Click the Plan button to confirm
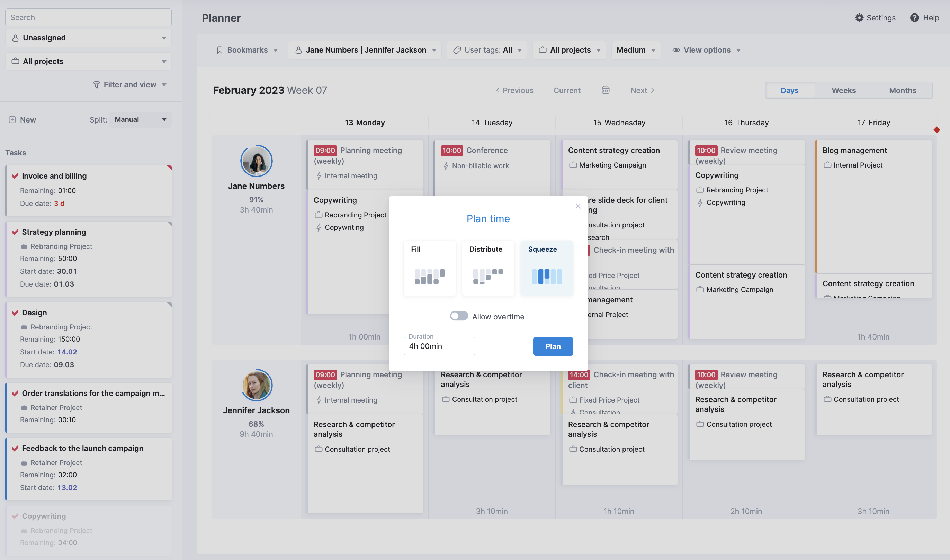 click(553, 346)
